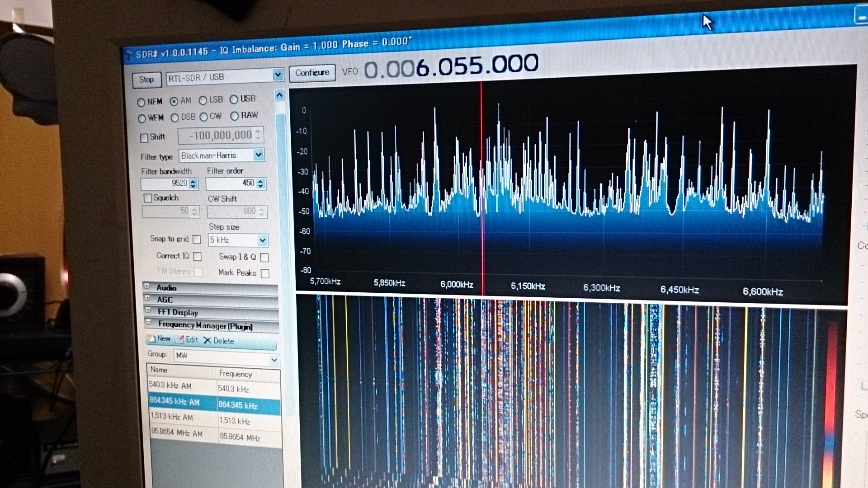Viewport: 868px width, 488px height.
Task: Select the 1,513 kHz AM entry
Action: (216, 418)
